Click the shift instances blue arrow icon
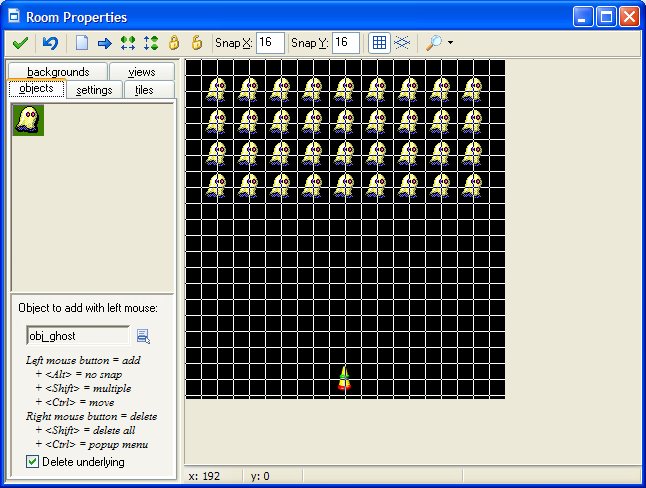Viewport: 646px width, 488px height. [x=104, y=43]
